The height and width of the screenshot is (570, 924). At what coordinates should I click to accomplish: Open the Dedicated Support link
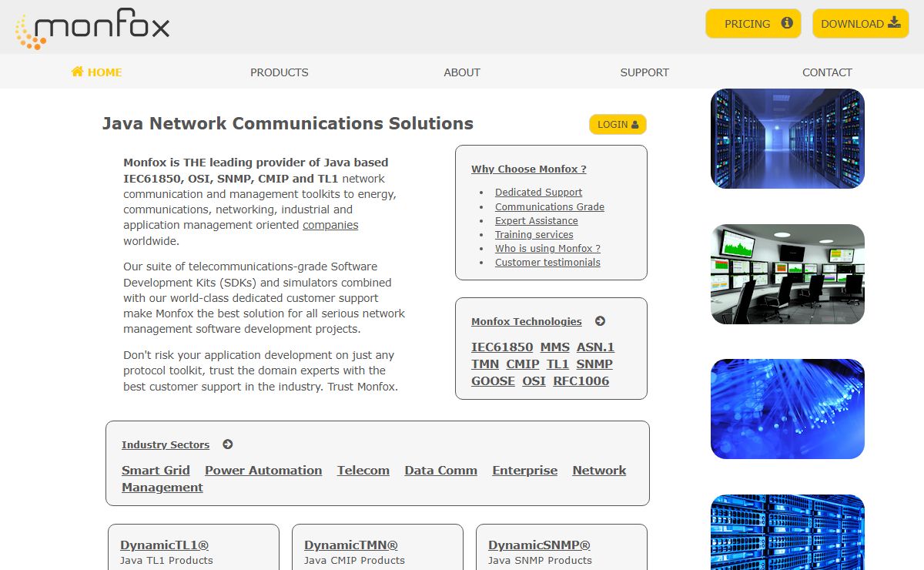click(x=538, y=192)
